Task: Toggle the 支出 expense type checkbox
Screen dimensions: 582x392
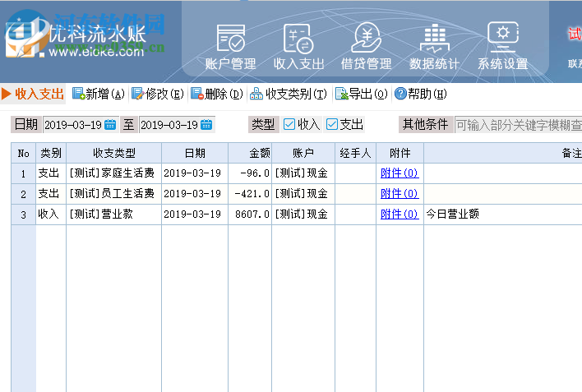Action: pos(332,124)
